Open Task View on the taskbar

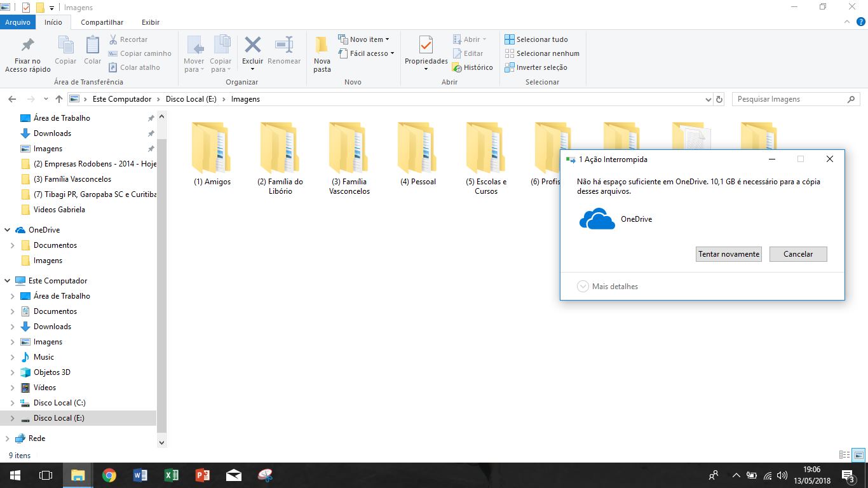click(x=46, y=475)
